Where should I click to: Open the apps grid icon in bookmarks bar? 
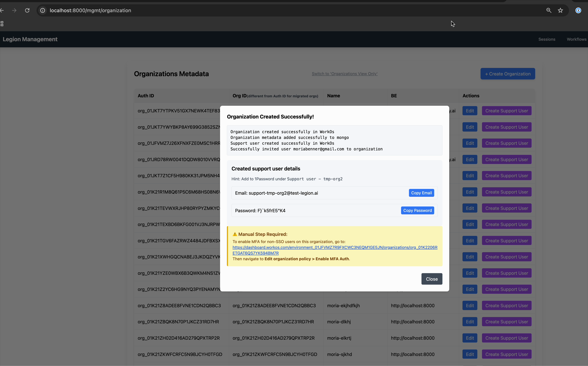pos(2,24)
